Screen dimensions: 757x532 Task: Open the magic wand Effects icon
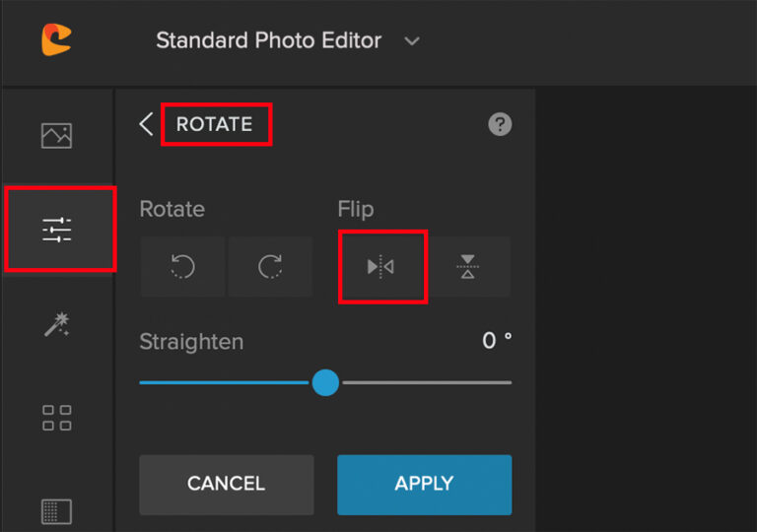pyautogui.click(x=56, y=324)
